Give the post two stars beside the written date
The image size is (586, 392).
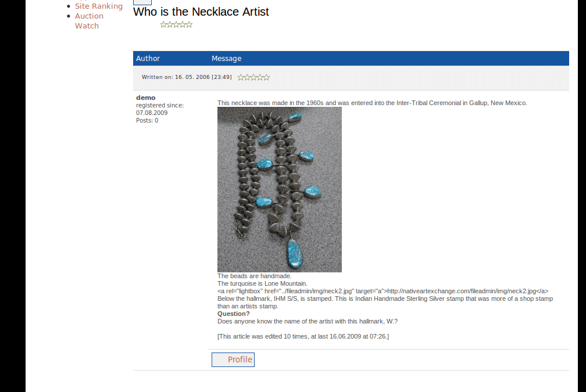coord(248,77)
